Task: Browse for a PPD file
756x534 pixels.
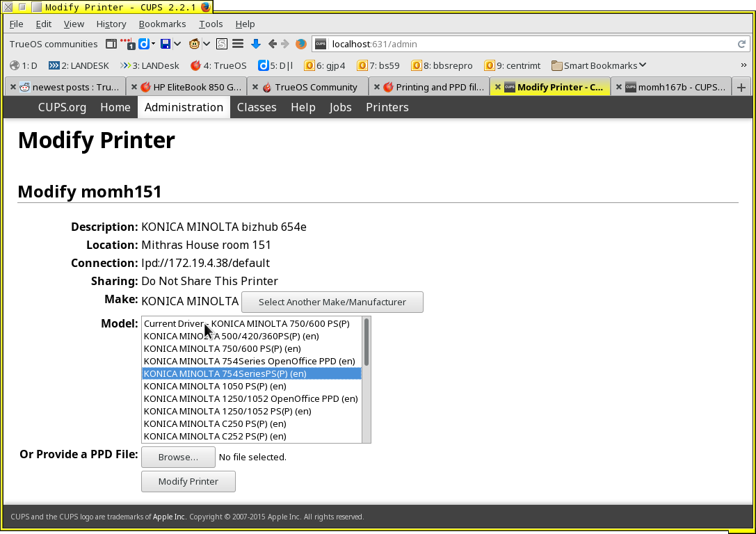Action: coord(178,458)
